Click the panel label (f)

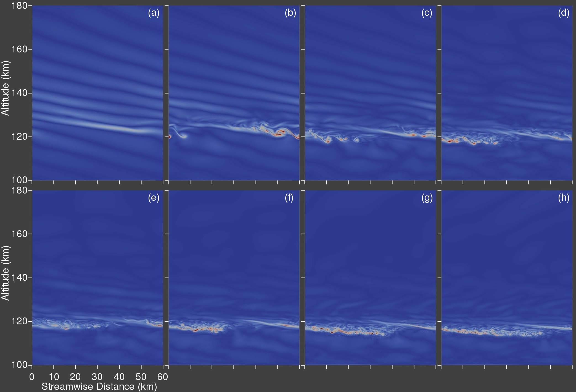coord(289,198)
